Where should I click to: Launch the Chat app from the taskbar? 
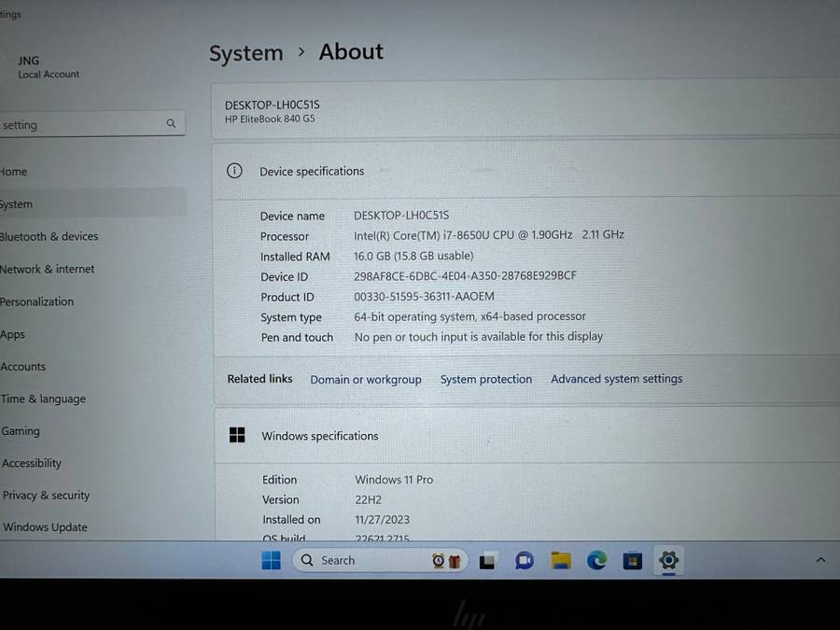(x=524, y=560)
